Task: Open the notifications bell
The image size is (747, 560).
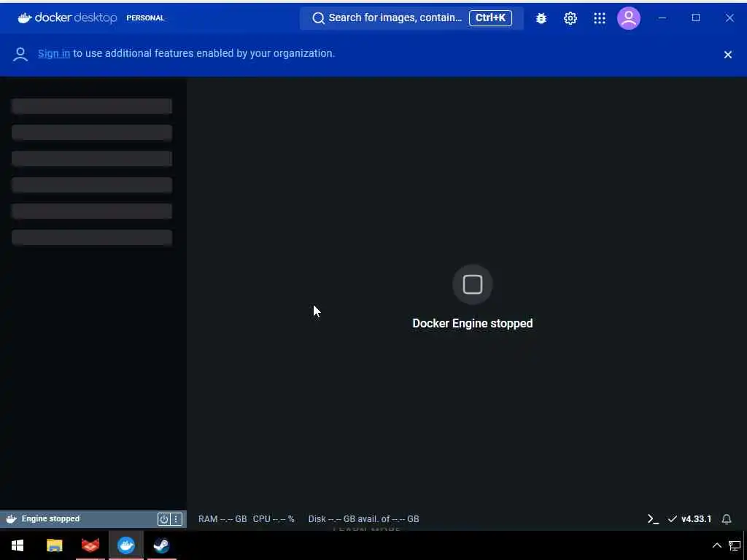Action: click(727, 519)
